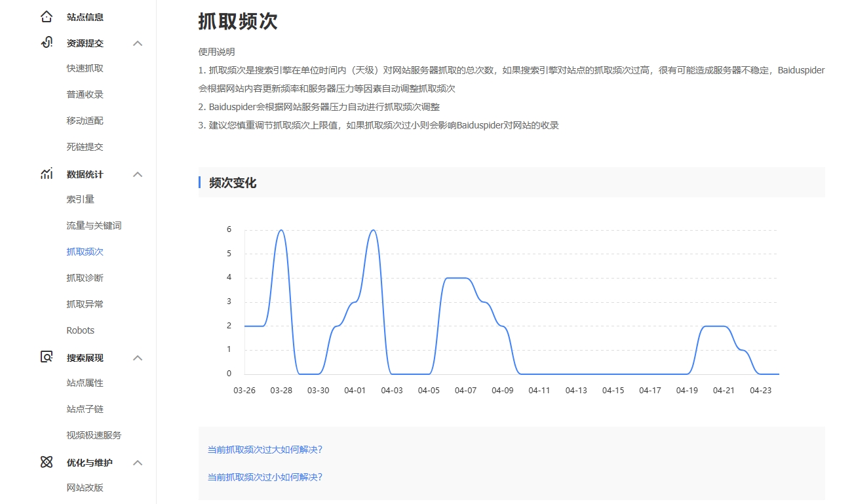Open 流量与关键词 report
This screenshot has width=852, height=504.
tap(94, 225)
